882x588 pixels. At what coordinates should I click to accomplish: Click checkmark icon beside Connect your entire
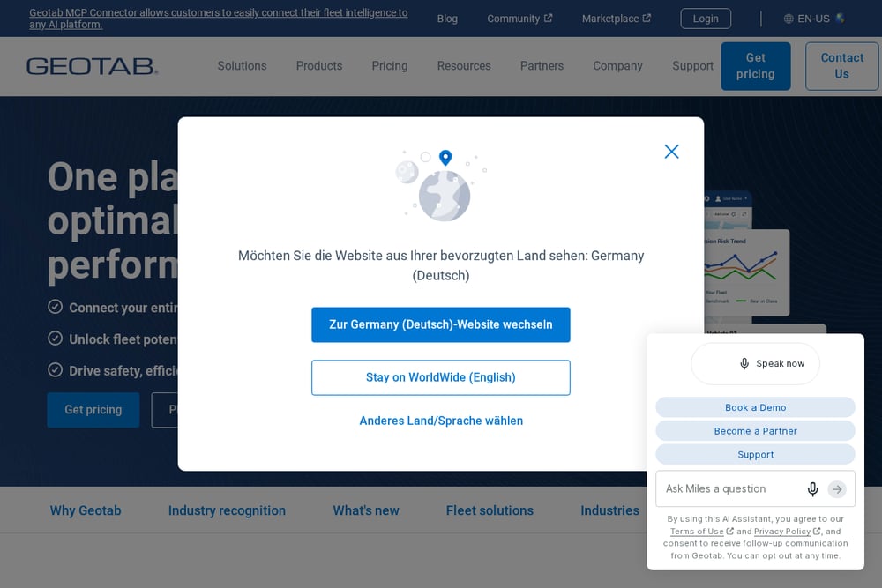pos(55,307)
